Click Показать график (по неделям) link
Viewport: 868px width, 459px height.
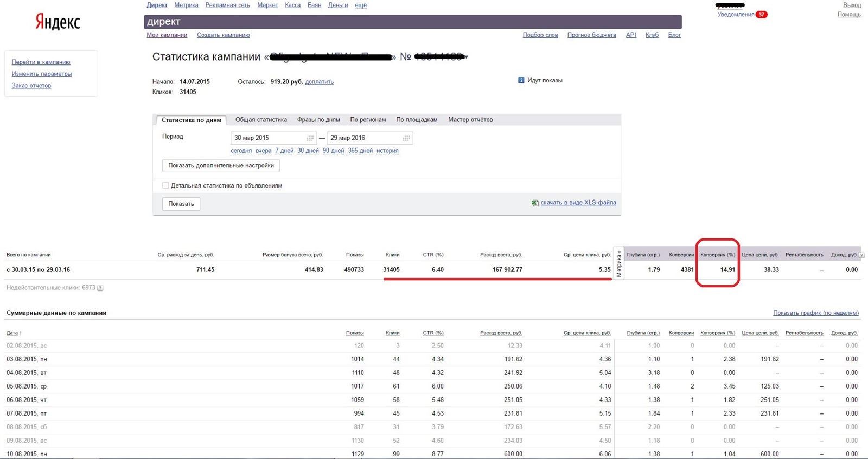[816, 313]
